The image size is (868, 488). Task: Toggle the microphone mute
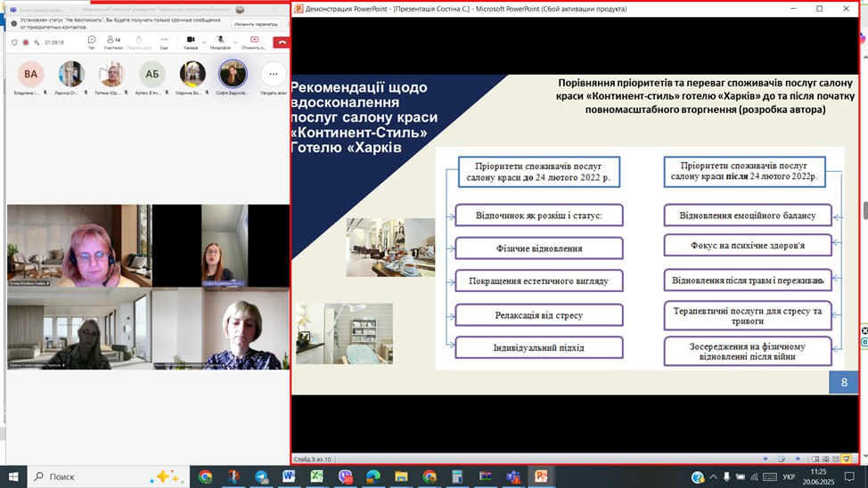[219, 40]
